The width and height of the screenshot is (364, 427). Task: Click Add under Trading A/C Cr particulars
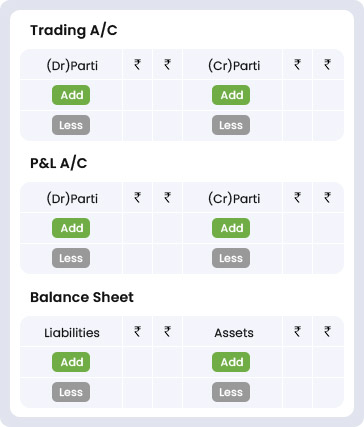[231, 95]
